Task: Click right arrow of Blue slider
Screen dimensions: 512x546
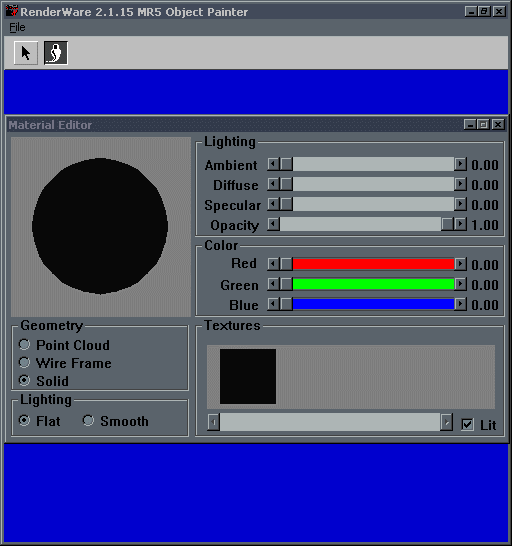Action: pos(460,304)
